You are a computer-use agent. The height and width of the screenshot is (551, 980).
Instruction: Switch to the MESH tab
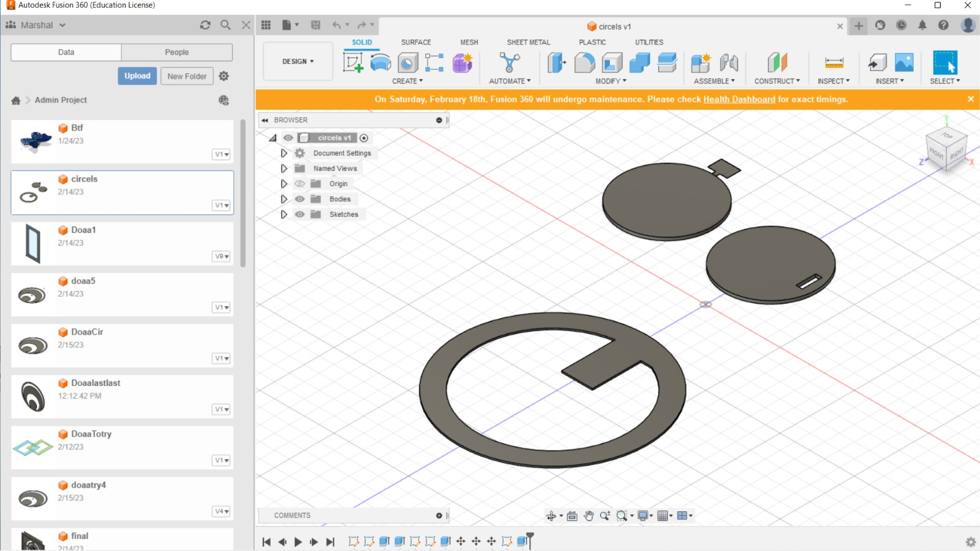pyautogui.click(x=469, y=42)
